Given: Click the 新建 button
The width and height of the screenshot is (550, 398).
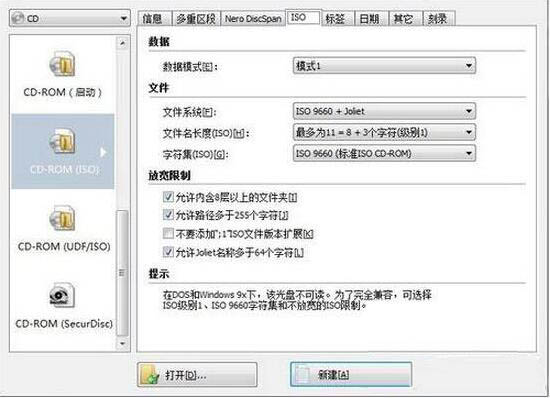Looking at the screenshot, I should 351,375.
